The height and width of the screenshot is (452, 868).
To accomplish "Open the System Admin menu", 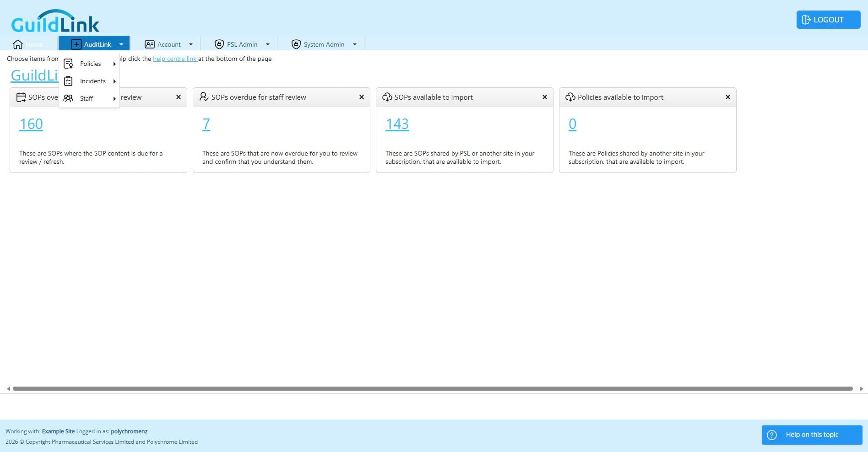I will tap(324, 44).
